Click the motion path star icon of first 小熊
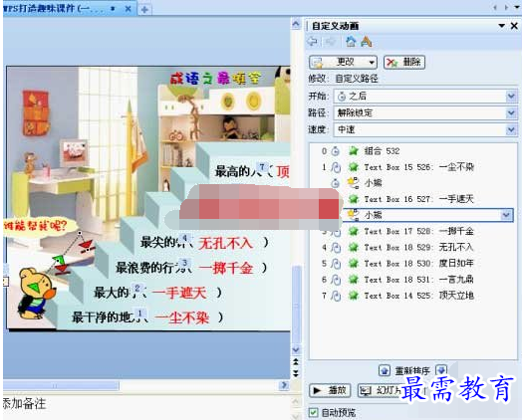522x420 pixels. [353, 182]
